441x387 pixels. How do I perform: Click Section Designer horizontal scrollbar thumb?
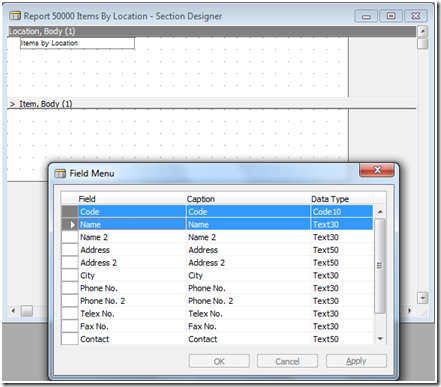(27, 311)
